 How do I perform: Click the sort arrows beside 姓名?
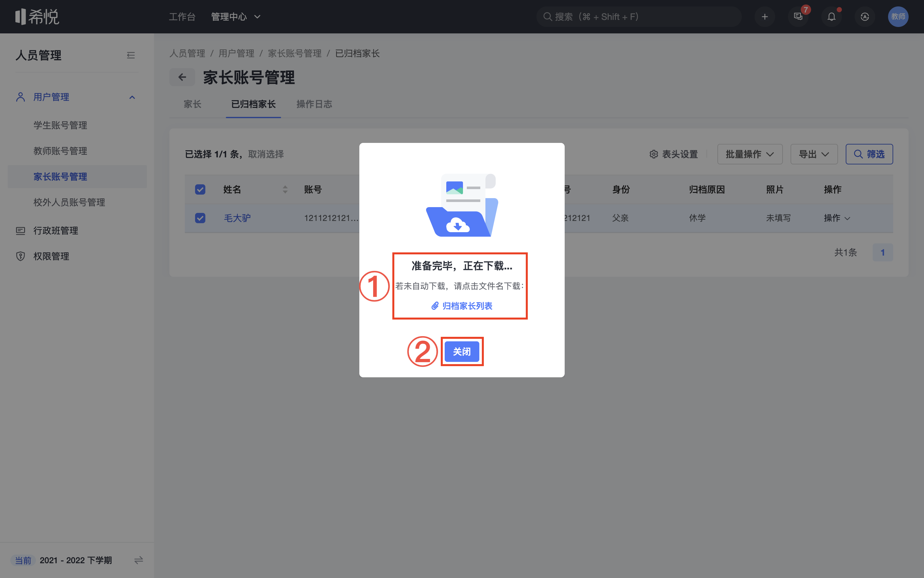[285, 189]
